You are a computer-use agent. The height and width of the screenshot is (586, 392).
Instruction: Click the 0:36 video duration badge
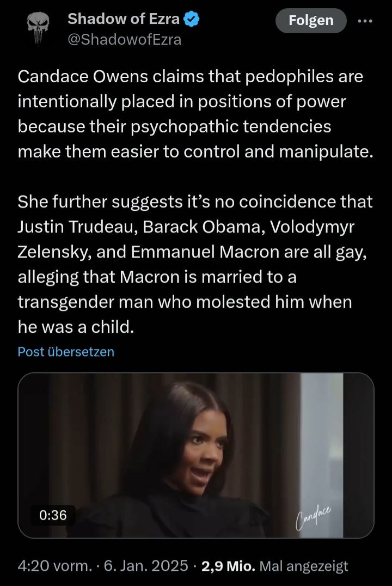tap(53, 515)
